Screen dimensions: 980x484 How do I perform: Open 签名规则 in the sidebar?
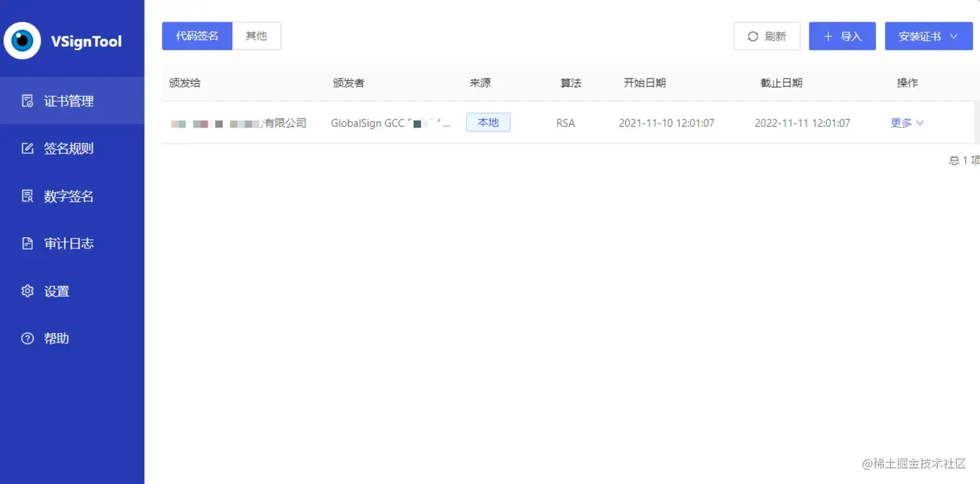click(72, 148)
